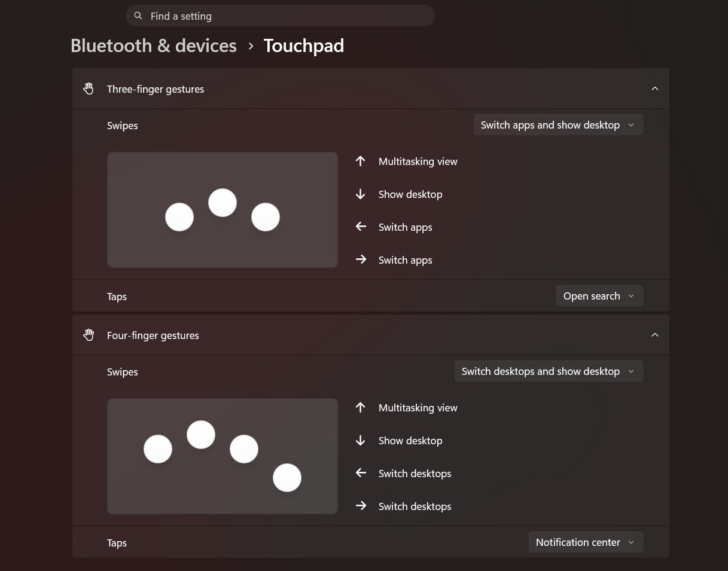Navigate back to Bluetooth & devices
Image resolution: width=728 pixels, height=571 pixels.
[x=153, y=45]
